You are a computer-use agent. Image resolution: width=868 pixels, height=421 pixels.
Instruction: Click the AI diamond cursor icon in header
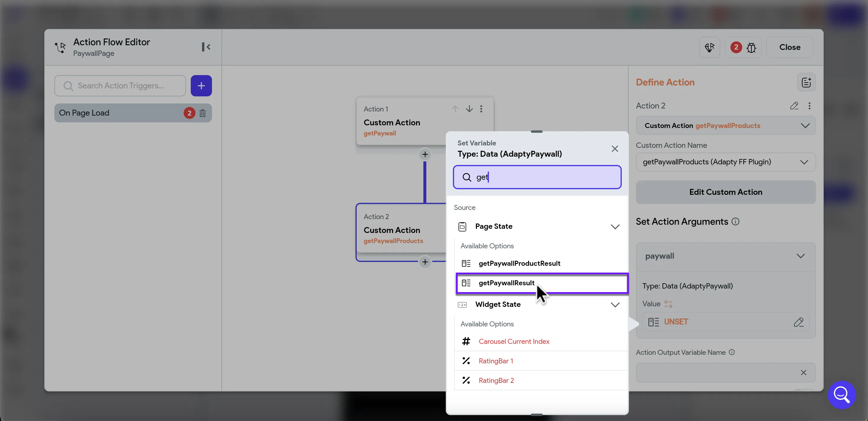pyautogui.click(x=709, y=48)
